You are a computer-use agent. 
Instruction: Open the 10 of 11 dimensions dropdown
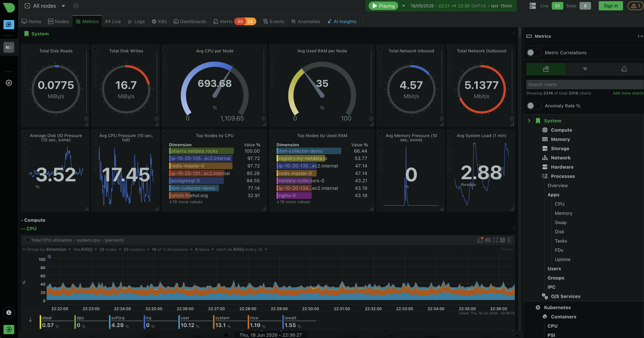[x=172, y=249]
